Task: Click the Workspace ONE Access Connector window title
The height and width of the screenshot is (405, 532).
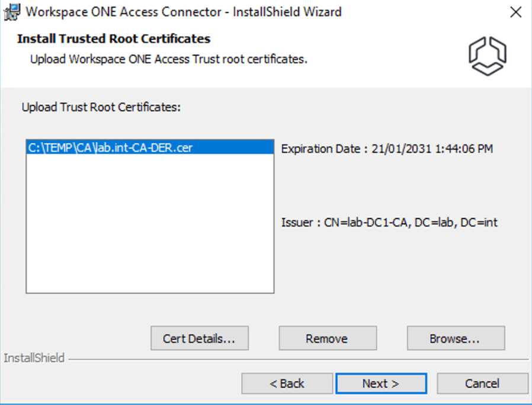Action: click(x=184, y=11)
